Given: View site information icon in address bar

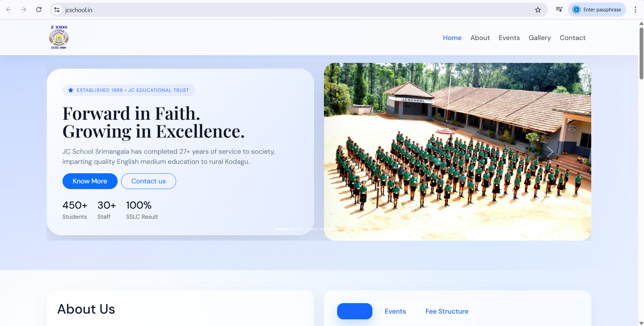Looking at the screenshot, I should coord(57,10).
